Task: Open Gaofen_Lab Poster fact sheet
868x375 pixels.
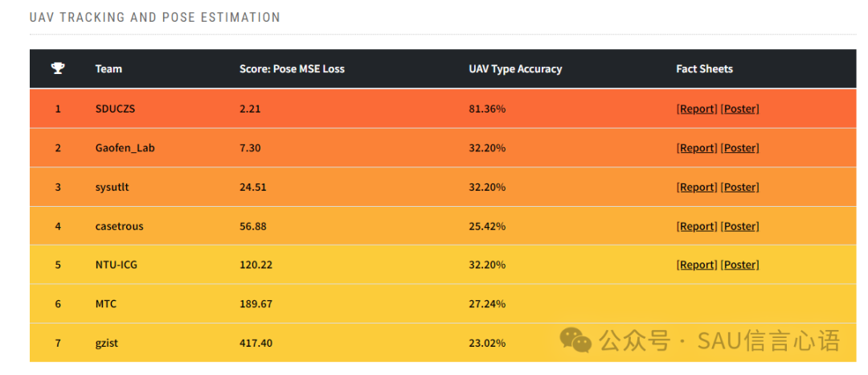Action: (739, 148)
